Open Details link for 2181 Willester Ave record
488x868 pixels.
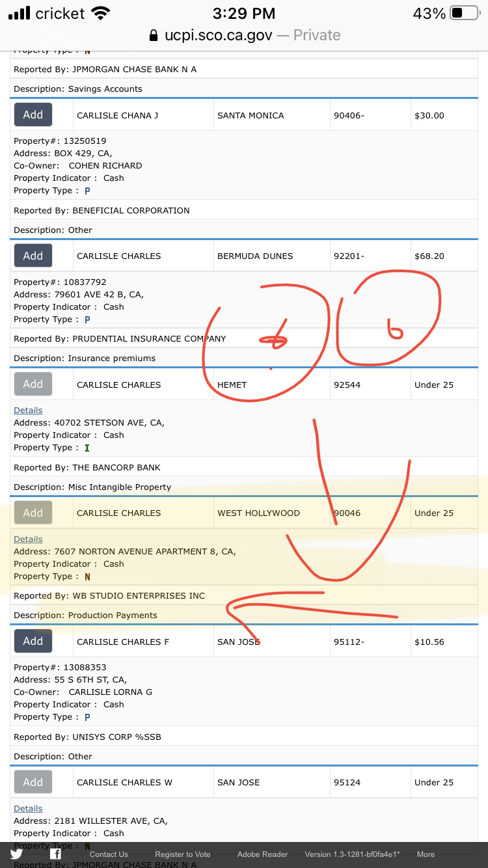coord(28,809)
